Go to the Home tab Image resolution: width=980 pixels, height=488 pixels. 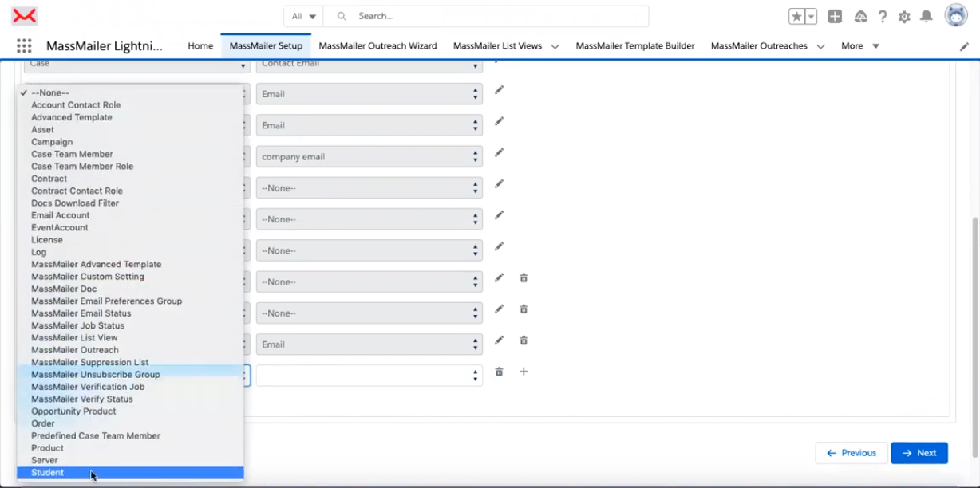pos(200,46)
